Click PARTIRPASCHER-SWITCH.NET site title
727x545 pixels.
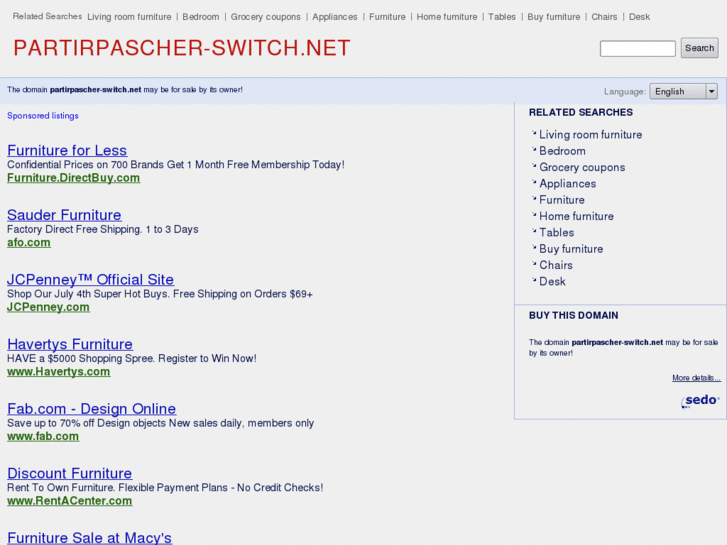[182, 48]
